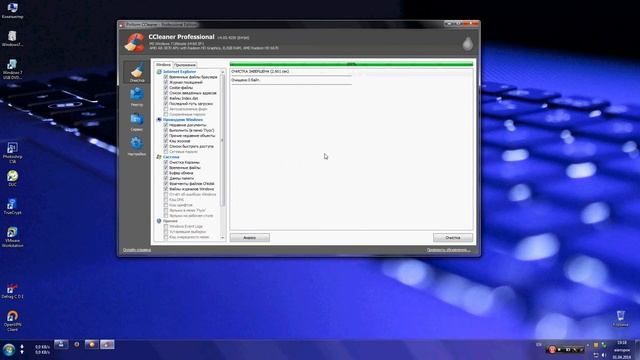Open the Настройки (Options) gear section
The width and height of the screenshot is (640, 360).
point(137,146)
